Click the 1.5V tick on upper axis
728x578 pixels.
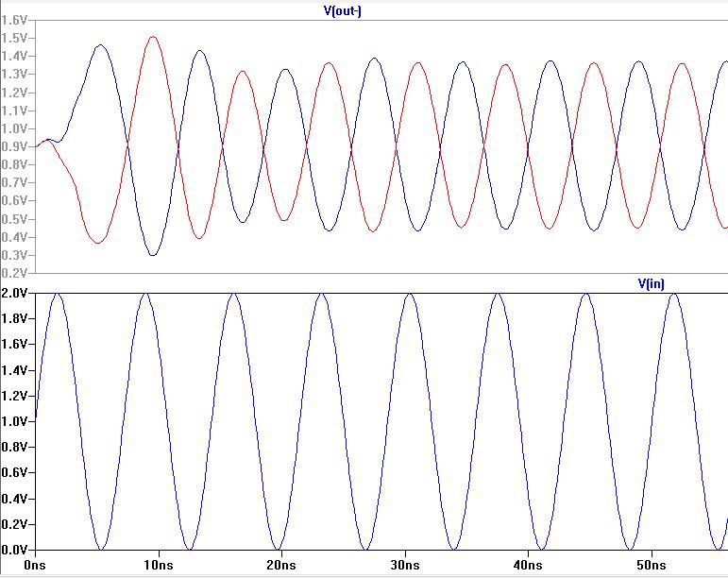[14, 38]
